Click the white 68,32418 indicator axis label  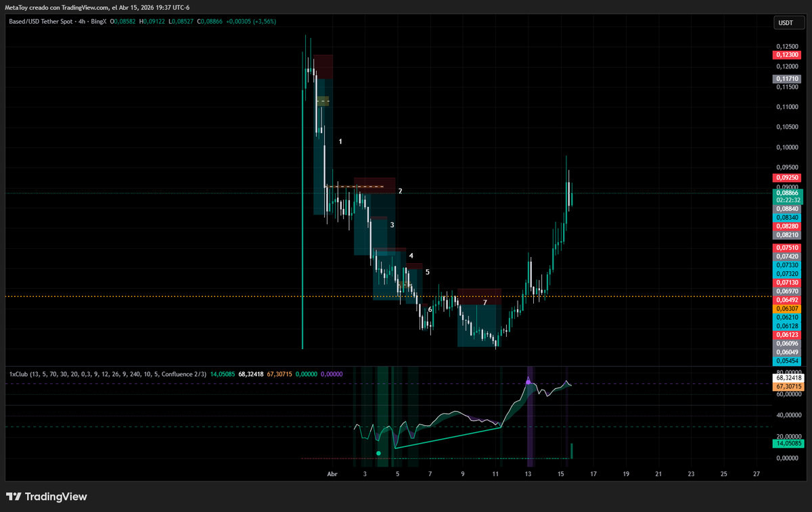788,378
